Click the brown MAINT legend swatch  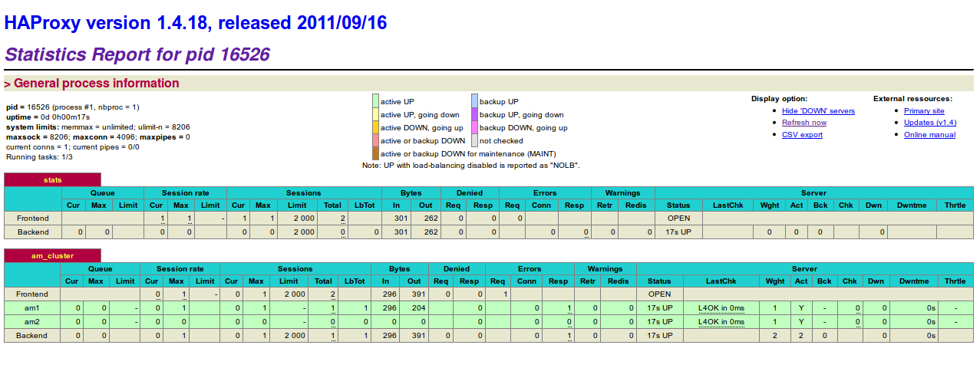point(376,153)
